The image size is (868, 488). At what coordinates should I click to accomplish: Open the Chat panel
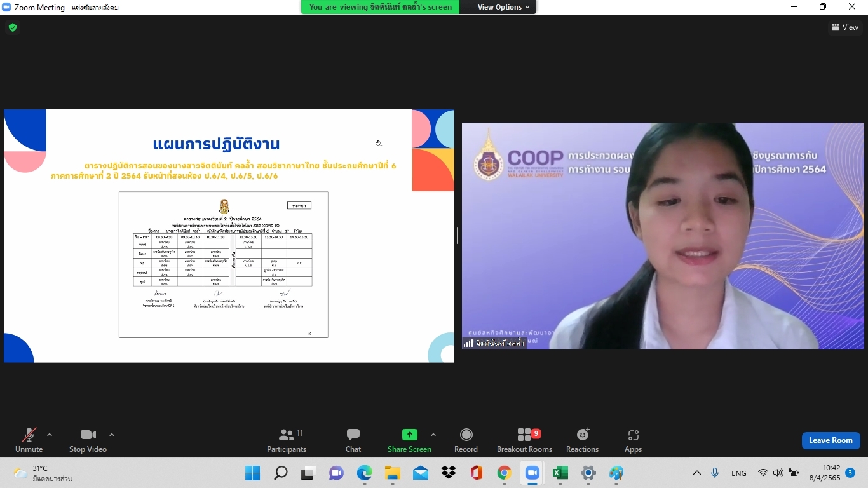click(x=353, y=440)
